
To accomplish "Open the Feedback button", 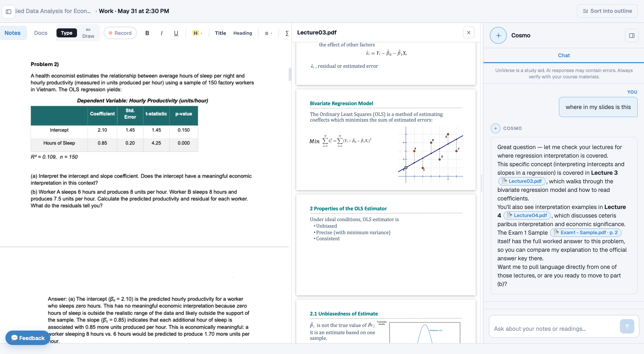I will point(28,338).
